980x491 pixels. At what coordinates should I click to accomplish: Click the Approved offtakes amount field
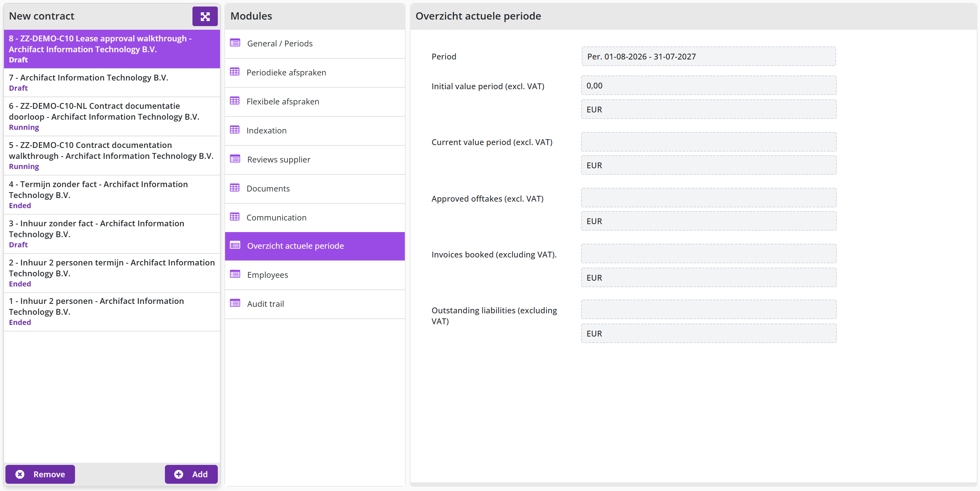point(709,198)
